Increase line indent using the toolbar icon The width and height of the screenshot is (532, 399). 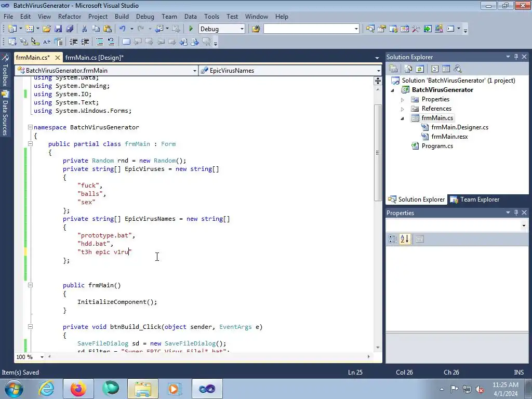click(85, 42)
